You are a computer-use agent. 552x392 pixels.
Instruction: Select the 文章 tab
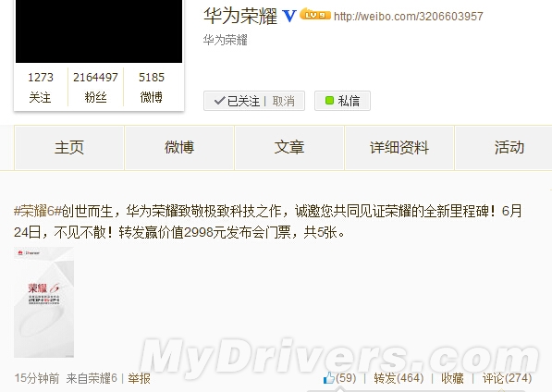(x=289, y=147)
